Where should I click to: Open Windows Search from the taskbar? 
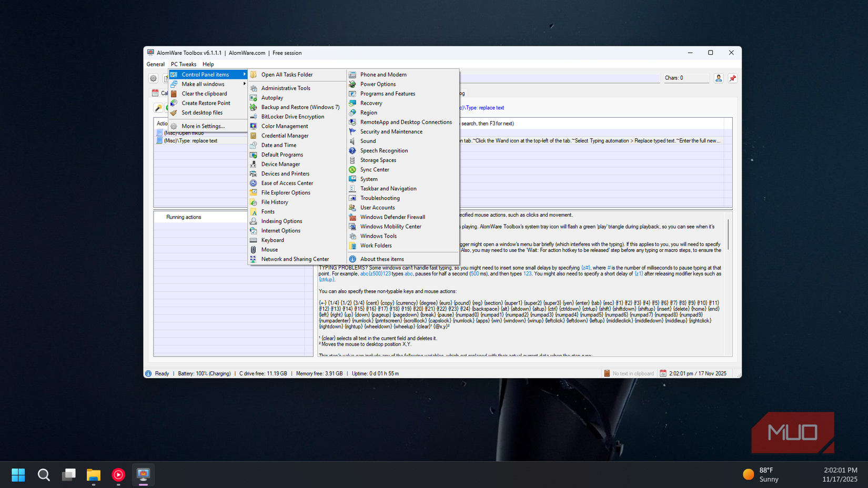[x=44, y=474]
